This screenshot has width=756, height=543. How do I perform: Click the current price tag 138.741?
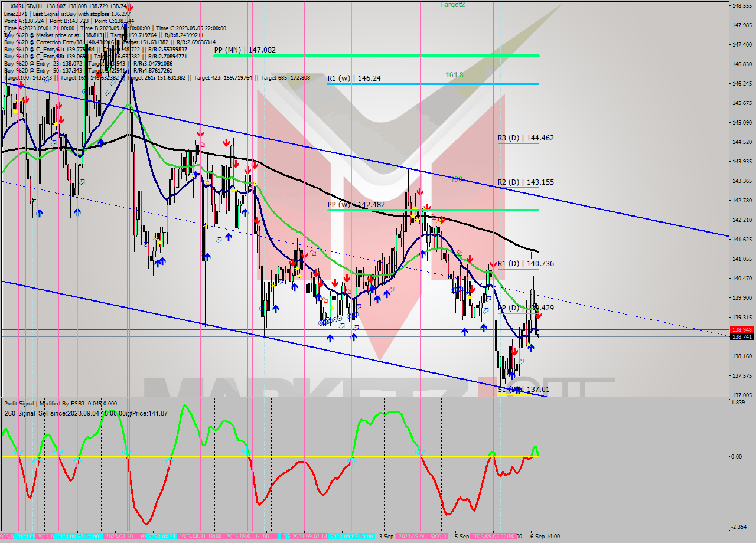pyautogui.click(x=742, y=336)
